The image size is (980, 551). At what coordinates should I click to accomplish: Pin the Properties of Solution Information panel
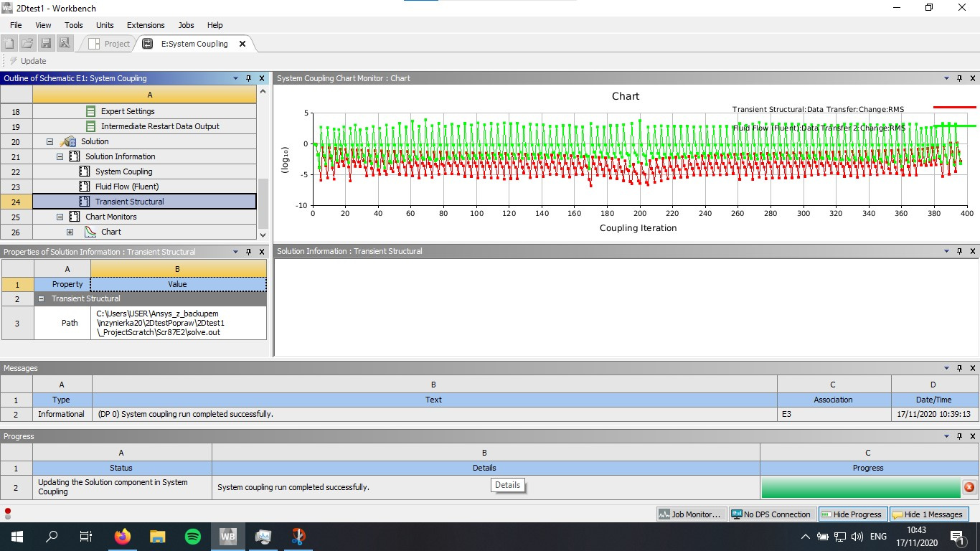click(248, 252)
